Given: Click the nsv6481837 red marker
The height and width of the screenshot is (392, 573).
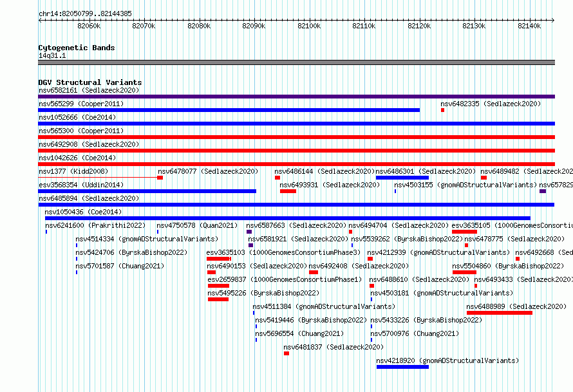Looking at the screenshot, I should point(286,353).
